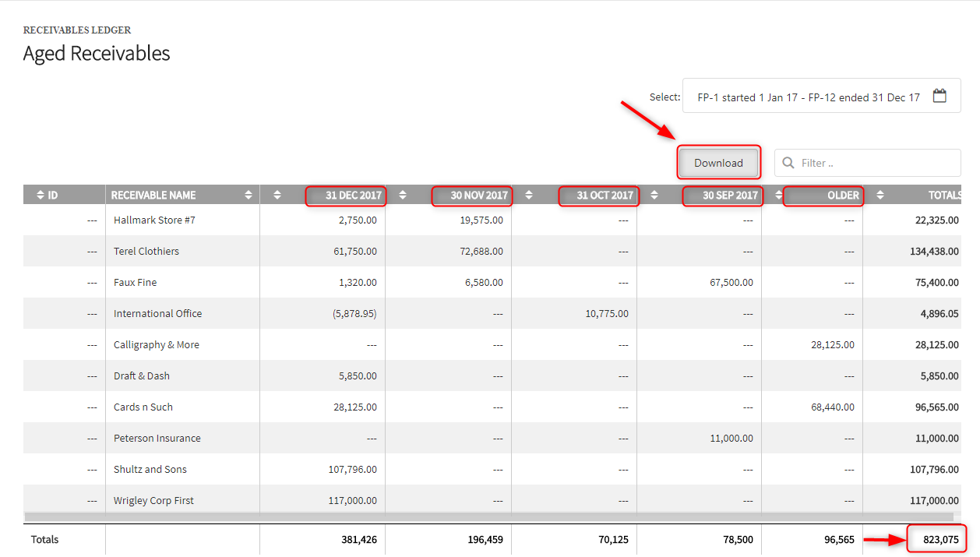
Task: Sort the 31 Oct 2017 column
Action: click(529, 195)
